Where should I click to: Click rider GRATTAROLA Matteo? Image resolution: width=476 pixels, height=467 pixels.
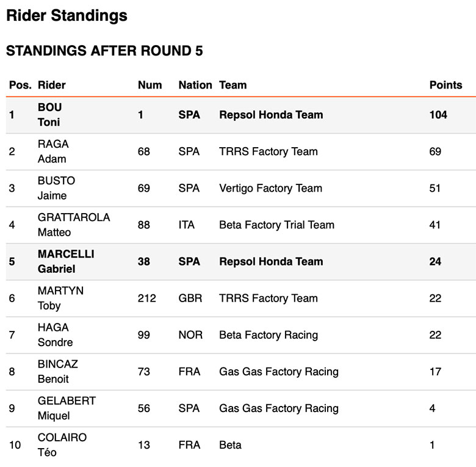(x=73, y=225)
